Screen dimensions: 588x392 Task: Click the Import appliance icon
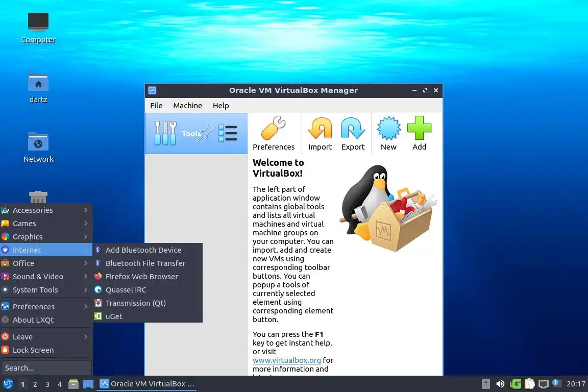pyautogui.click(x=320, y=133)
